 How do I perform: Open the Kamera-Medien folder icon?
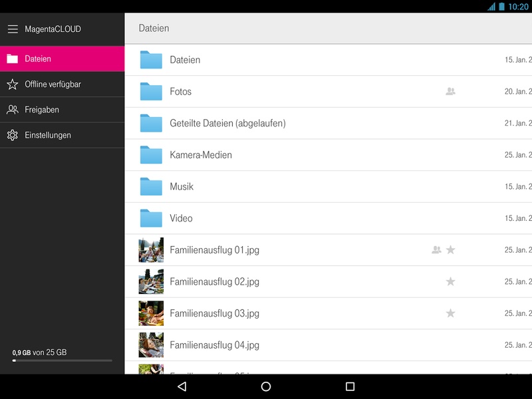click(151, 155)
